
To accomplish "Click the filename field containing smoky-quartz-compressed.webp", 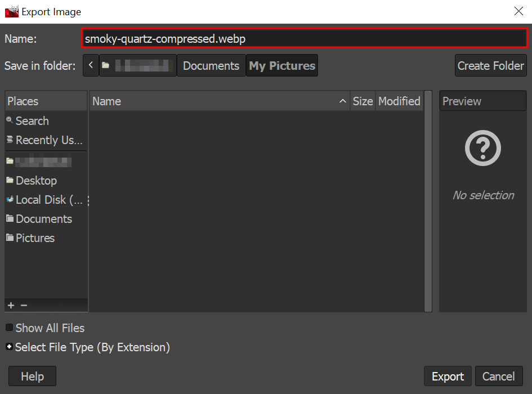I will click(304, 38).
